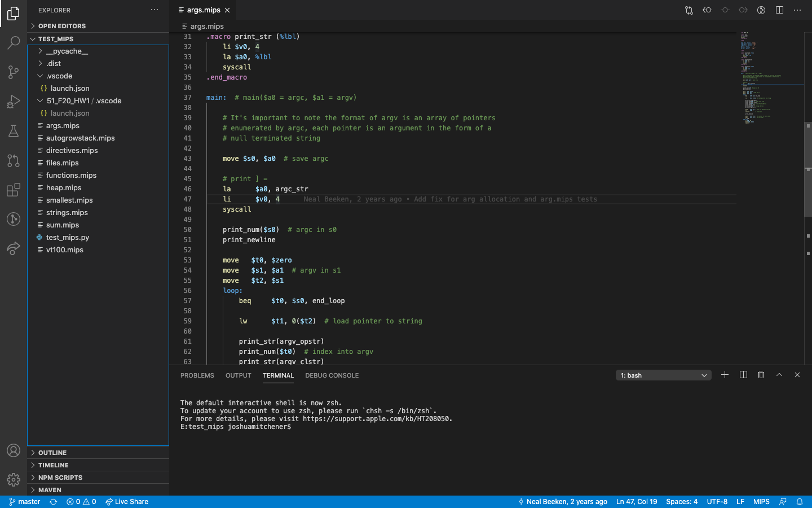Change language mode MIPS
812x508 pixels.
761,502
